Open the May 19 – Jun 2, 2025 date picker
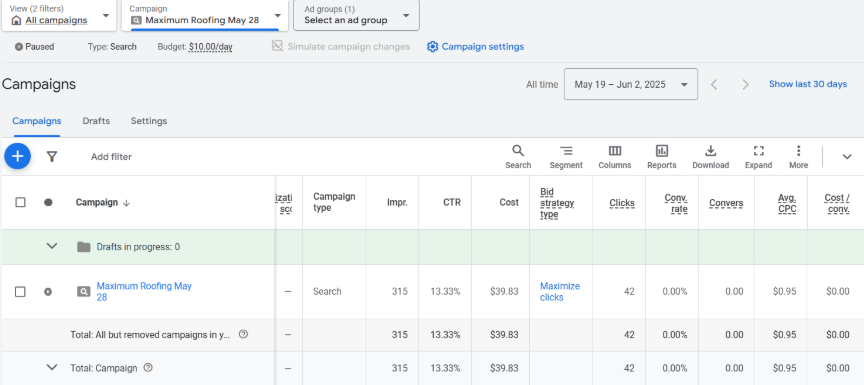 click(631, 84)
